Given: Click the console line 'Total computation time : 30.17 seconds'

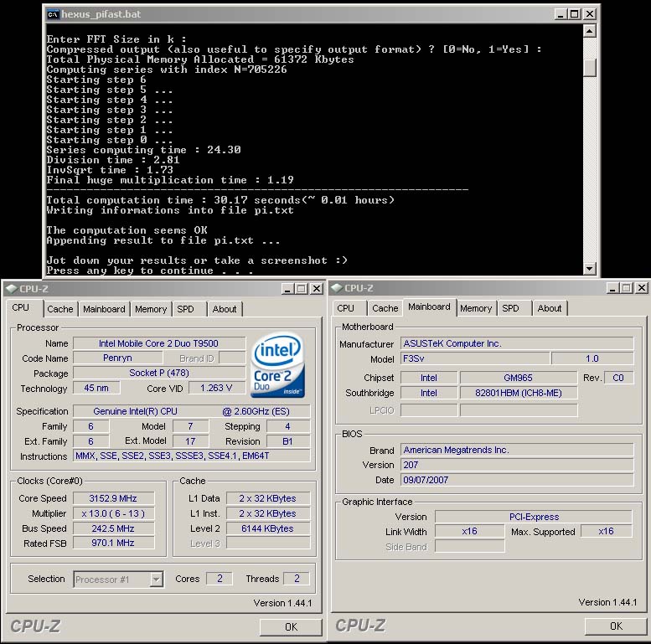Looking at the screenshot, I should pos(220,200).
